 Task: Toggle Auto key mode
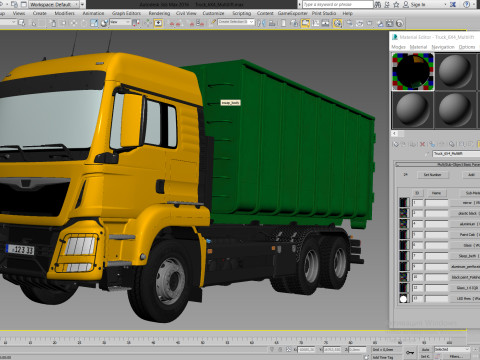pyautogui.click(x=425, y=349)
